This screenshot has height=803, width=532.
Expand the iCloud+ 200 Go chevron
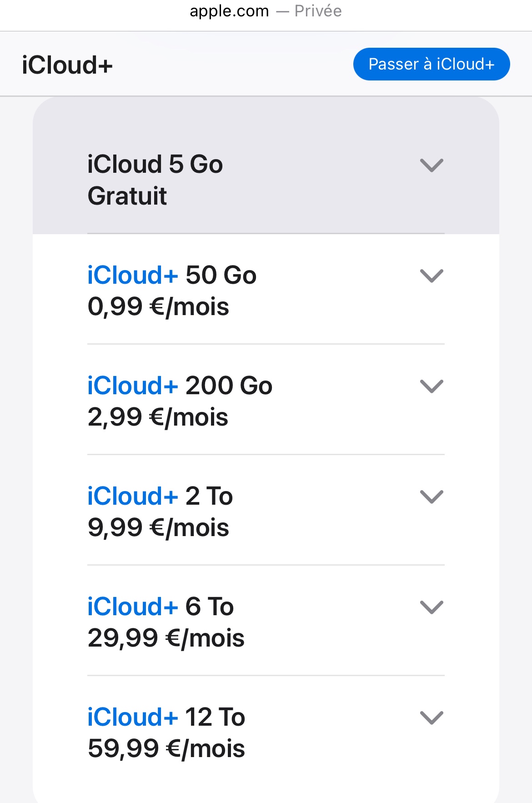click(x=431, y=386)
